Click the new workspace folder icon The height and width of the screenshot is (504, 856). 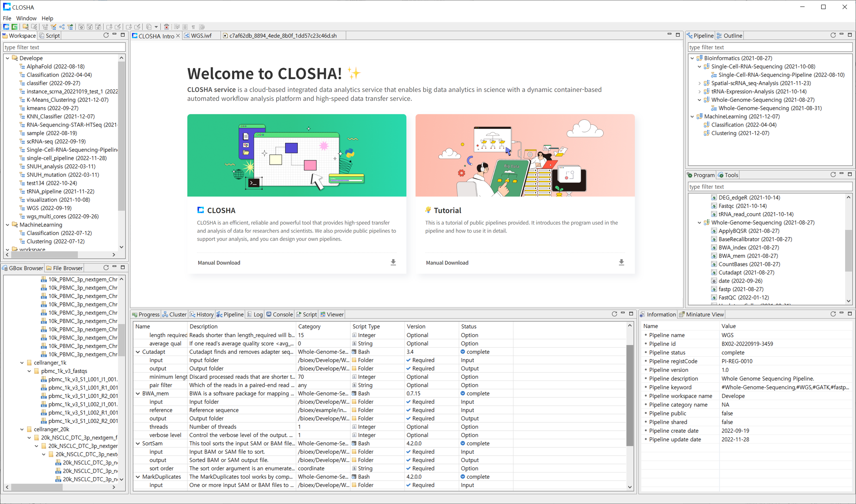[x=25, y=27]
